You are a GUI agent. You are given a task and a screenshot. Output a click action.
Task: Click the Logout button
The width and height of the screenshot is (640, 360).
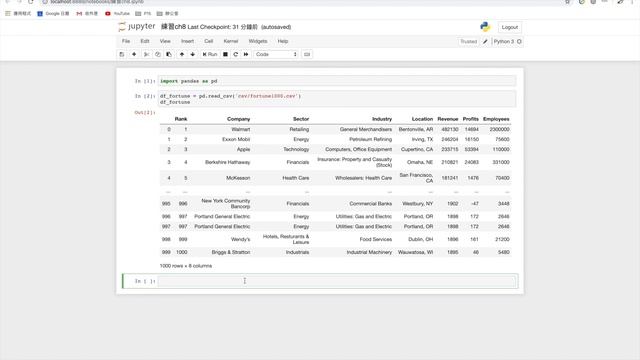tap(509, 27)
